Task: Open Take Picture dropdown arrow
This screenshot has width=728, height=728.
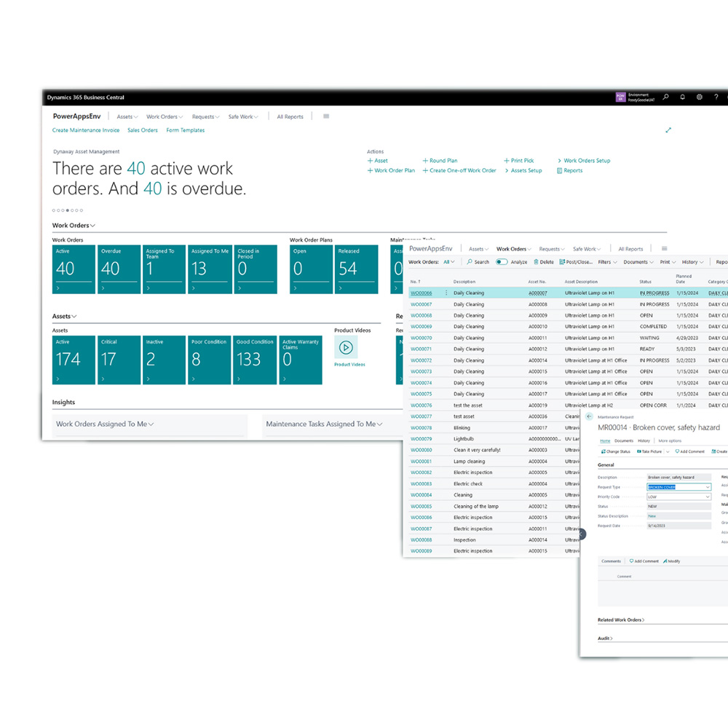Action: point(668,451)
